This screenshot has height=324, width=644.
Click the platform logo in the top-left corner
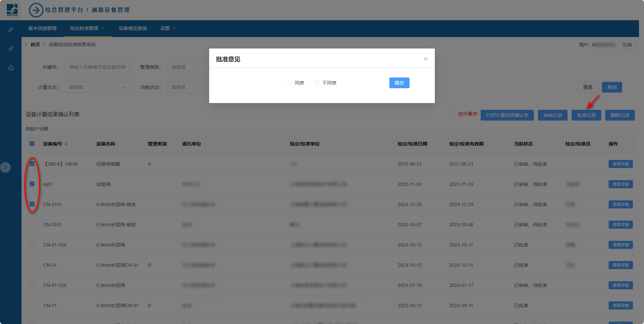pos(12,10)
